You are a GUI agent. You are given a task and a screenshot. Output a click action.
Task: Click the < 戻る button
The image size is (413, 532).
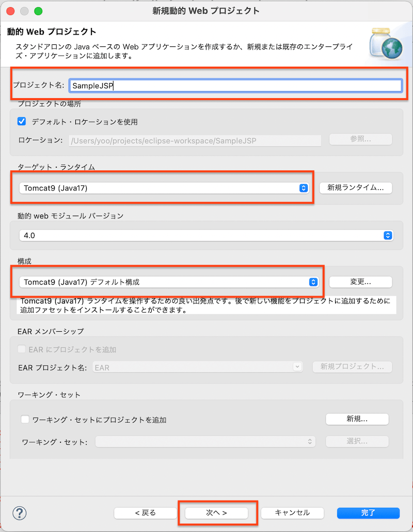click(145, 513)
